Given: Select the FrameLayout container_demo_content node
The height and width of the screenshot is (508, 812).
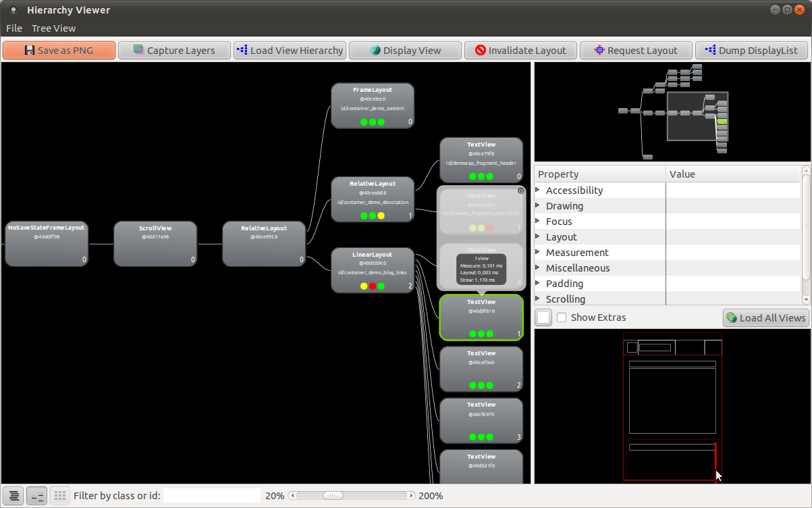Looking at the screenshot, I should [373, 105].
